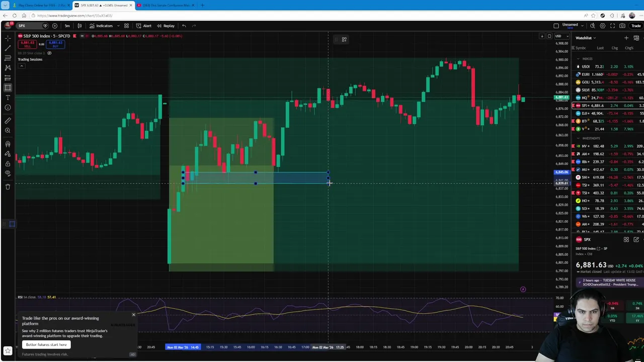644x362 pixels.
Task: Switch to the Simple Confluence YouTube tab
Action: point(166,5)
